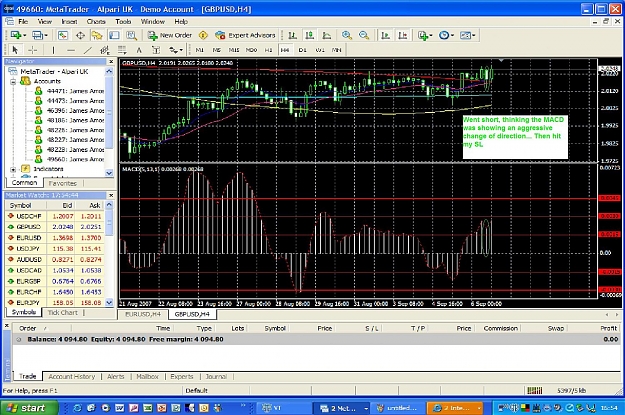Viewport: 625px width, 415px height.
Task: Switch timeframe to H1
Action: (x=268, y=50)
